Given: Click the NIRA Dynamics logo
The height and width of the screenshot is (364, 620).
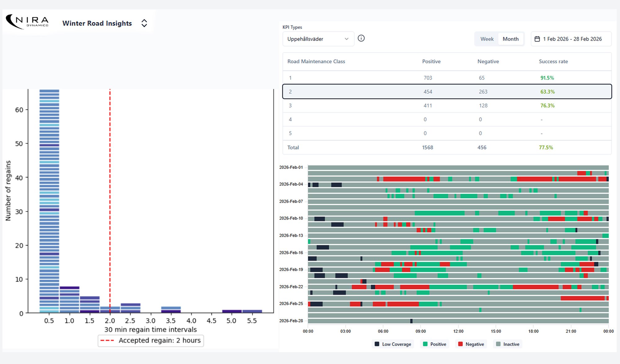Looking at the screenshot, I should (x=27, y=22).
